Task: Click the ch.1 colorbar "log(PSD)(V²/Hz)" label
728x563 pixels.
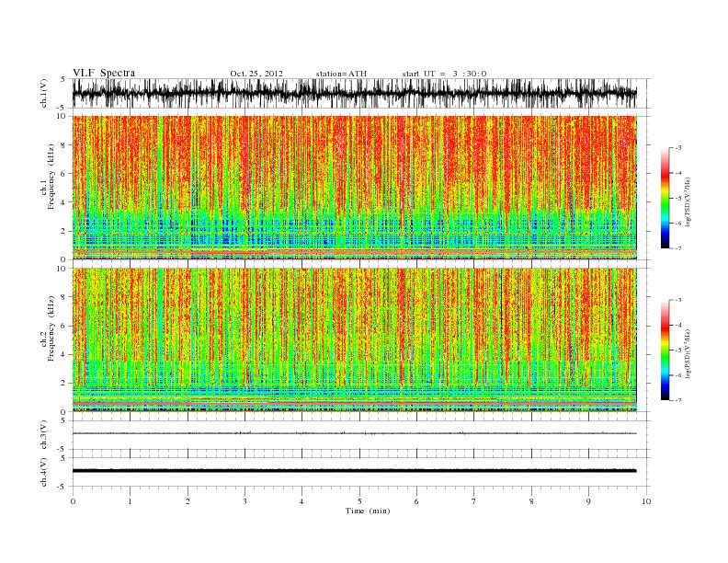Action: (x=688, y=202)
